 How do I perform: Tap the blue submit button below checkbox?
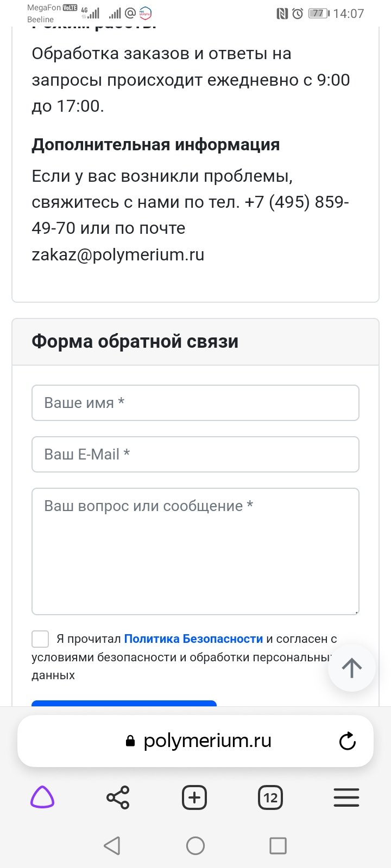click(124, 703)
